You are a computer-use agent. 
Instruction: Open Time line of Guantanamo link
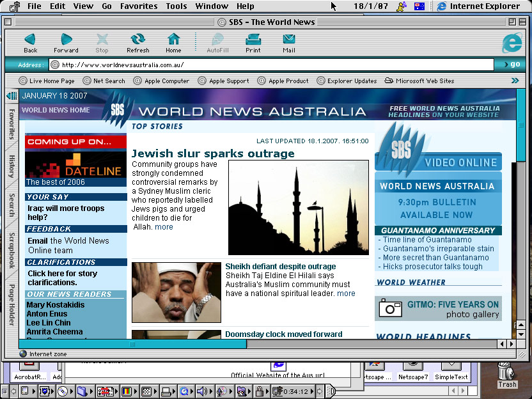click(427, 240)
